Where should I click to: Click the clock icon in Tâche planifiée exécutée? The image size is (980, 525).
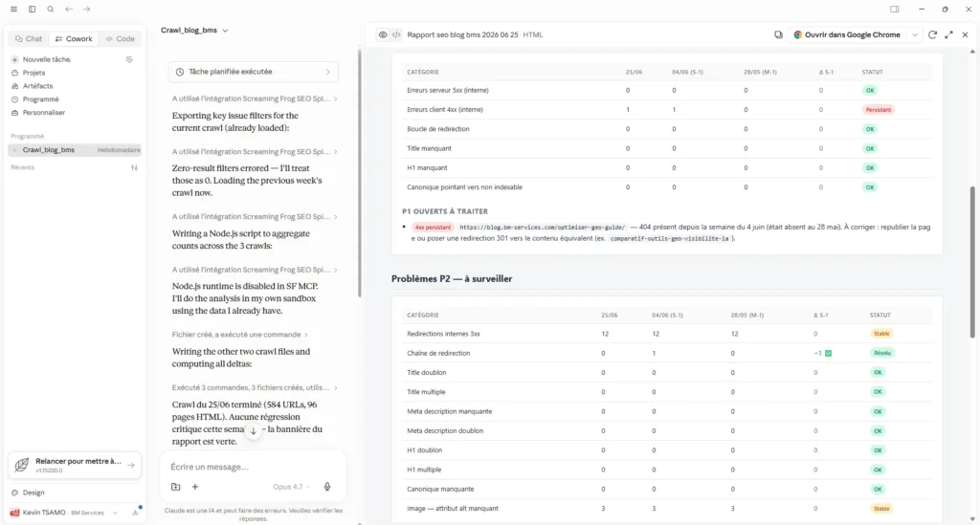click(180, 72)
